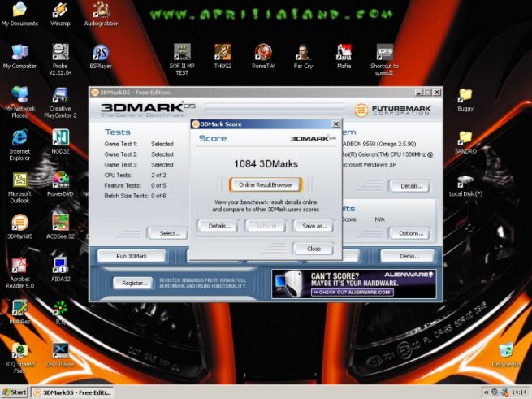
Task: Click the Run 3DMark button
Action: 132,256
